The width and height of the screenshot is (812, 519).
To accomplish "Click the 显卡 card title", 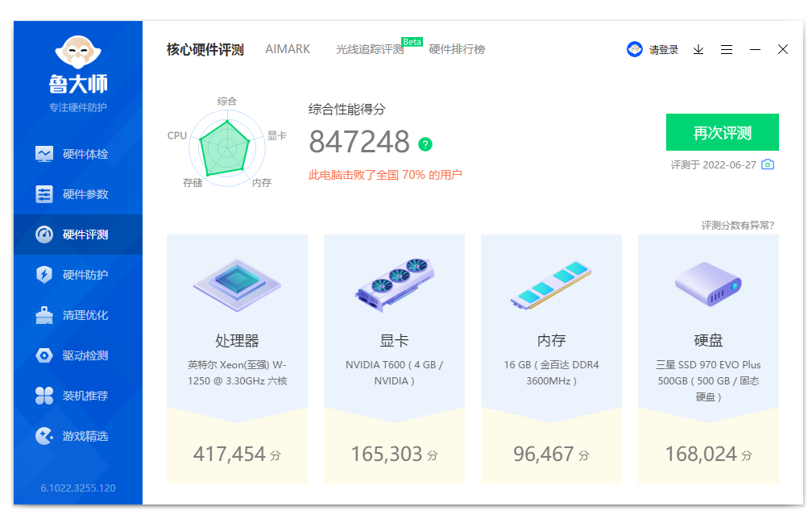I will pyautogui.click(x=394, y=340).
